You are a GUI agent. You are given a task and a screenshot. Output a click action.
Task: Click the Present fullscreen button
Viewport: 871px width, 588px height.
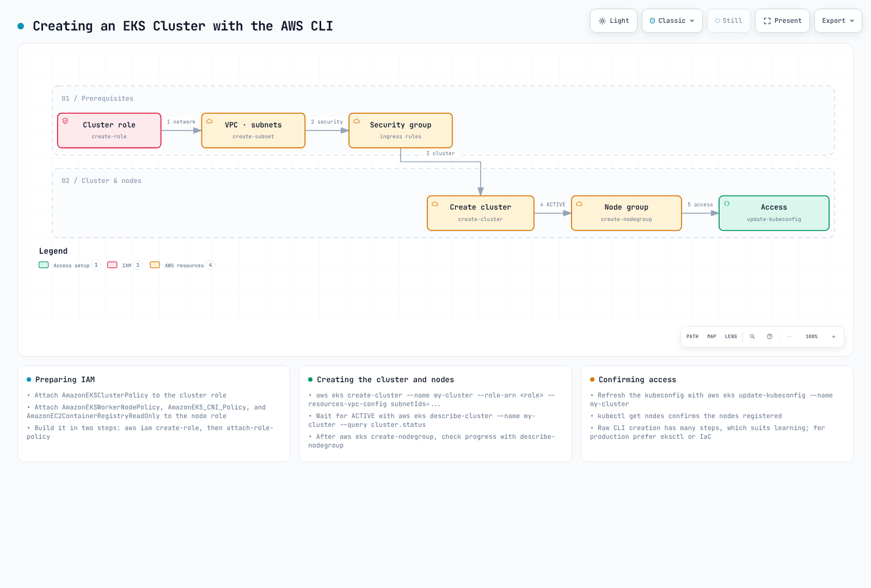(782, 21)
